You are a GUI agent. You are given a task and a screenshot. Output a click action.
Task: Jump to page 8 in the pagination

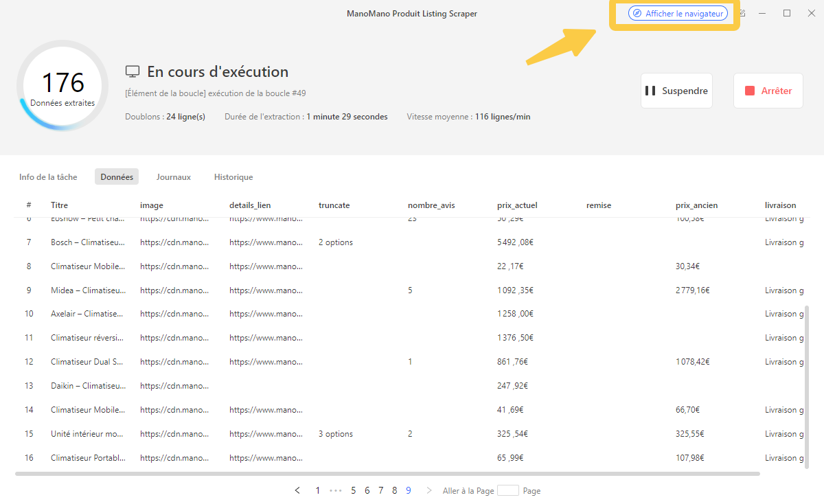coord(395,490)
